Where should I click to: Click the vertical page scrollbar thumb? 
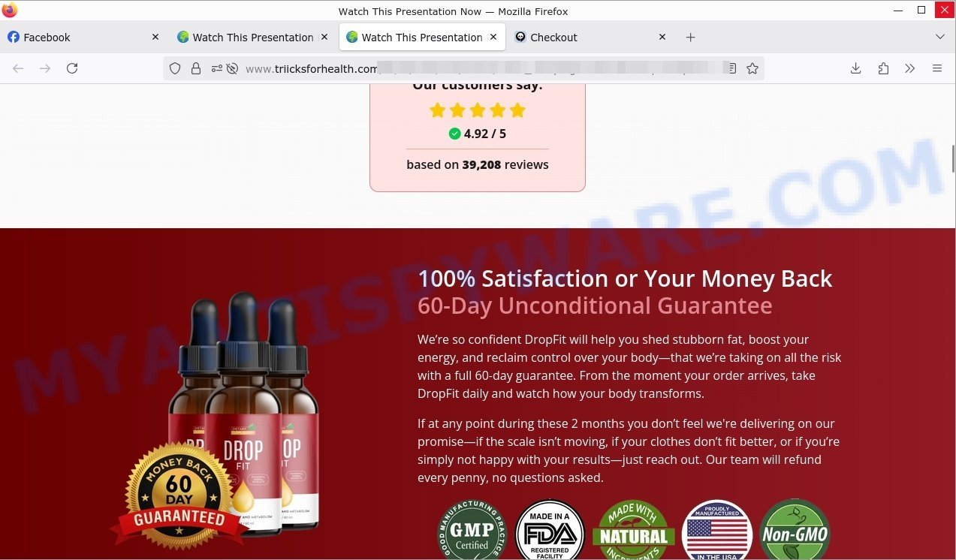953,158
